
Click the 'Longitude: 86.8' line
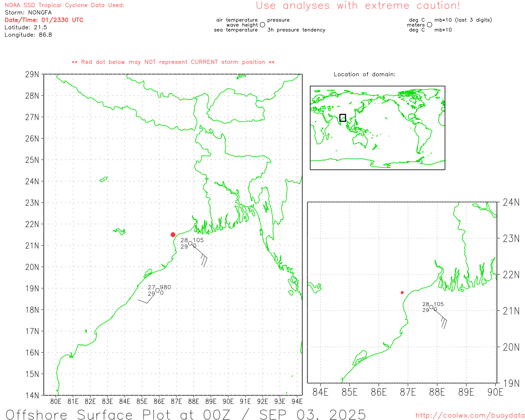coord(28,35)
